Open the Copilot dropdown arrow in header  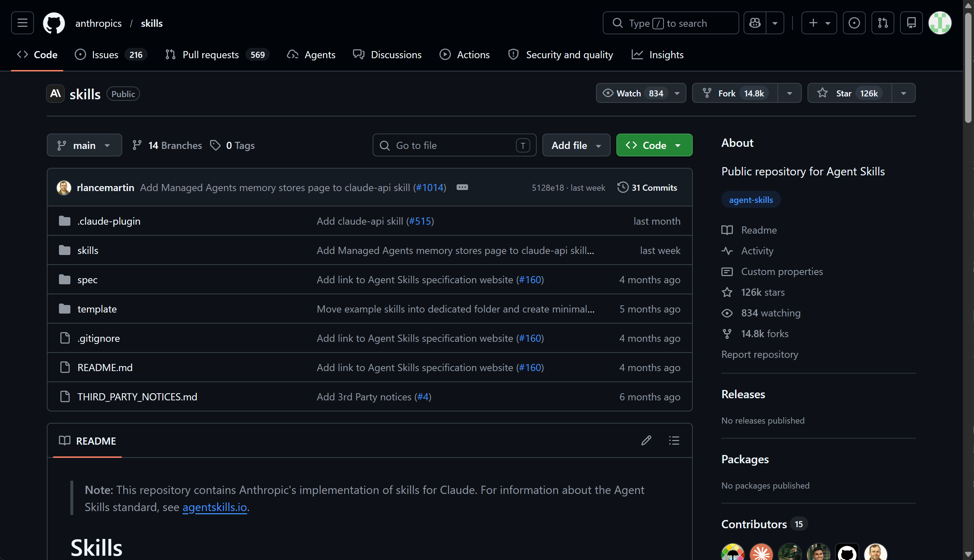(775, 23)
